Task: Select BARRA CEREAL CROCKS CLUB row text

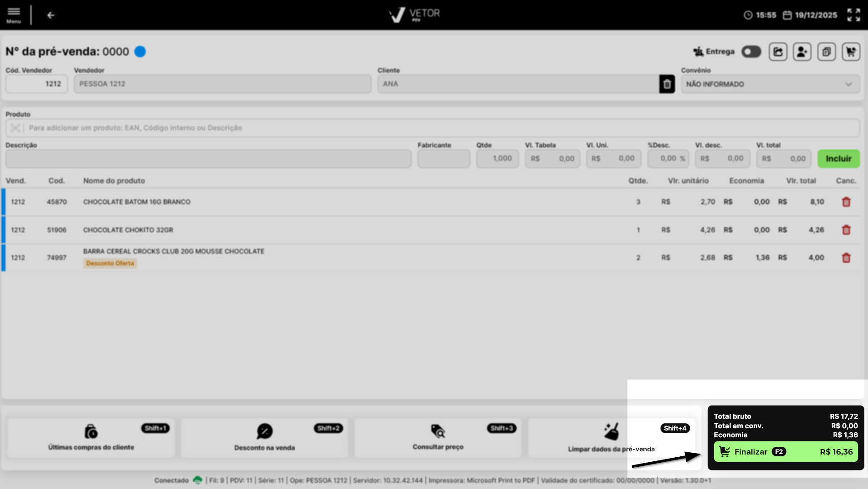Action: tap(173, 251)
